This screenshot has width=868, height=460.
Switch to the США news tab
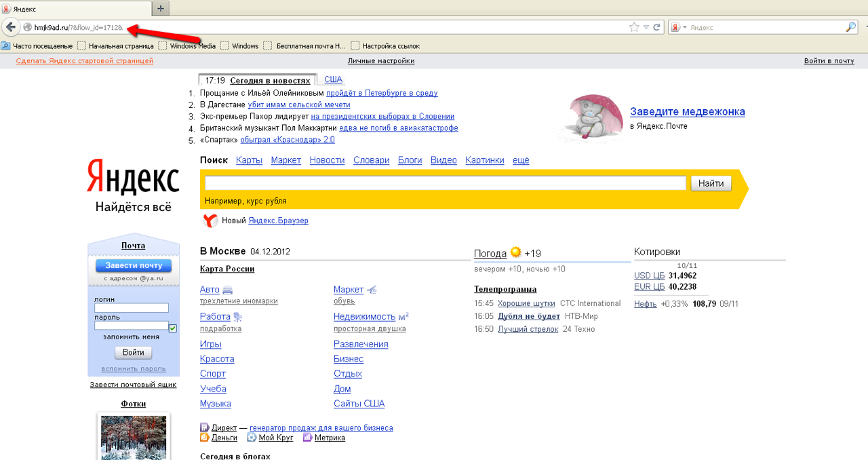pyautogui.click(x=333, y=79)
